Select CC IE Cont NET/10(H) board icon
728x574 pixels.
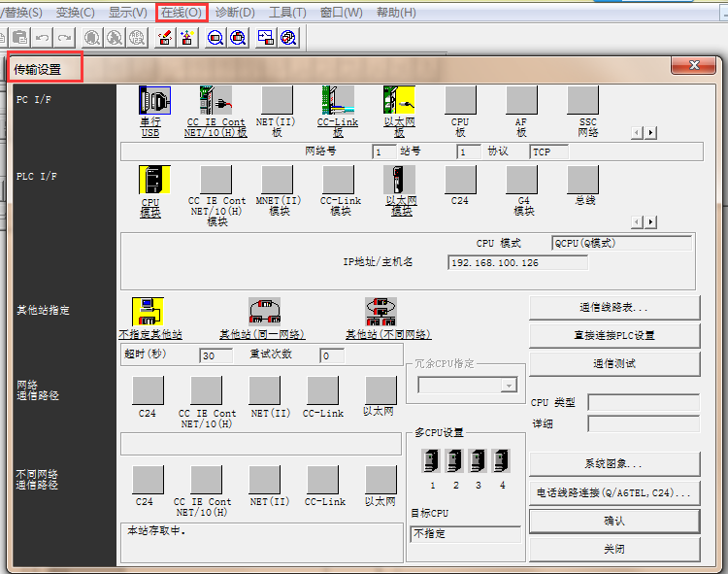[215, 100]
